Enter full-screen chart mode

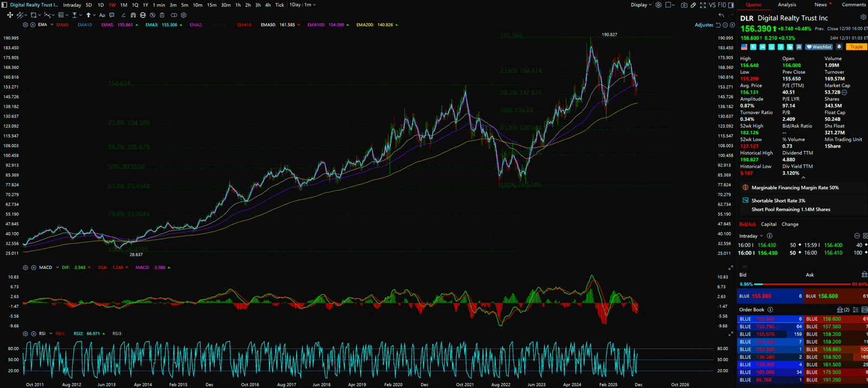pos(703,5)
